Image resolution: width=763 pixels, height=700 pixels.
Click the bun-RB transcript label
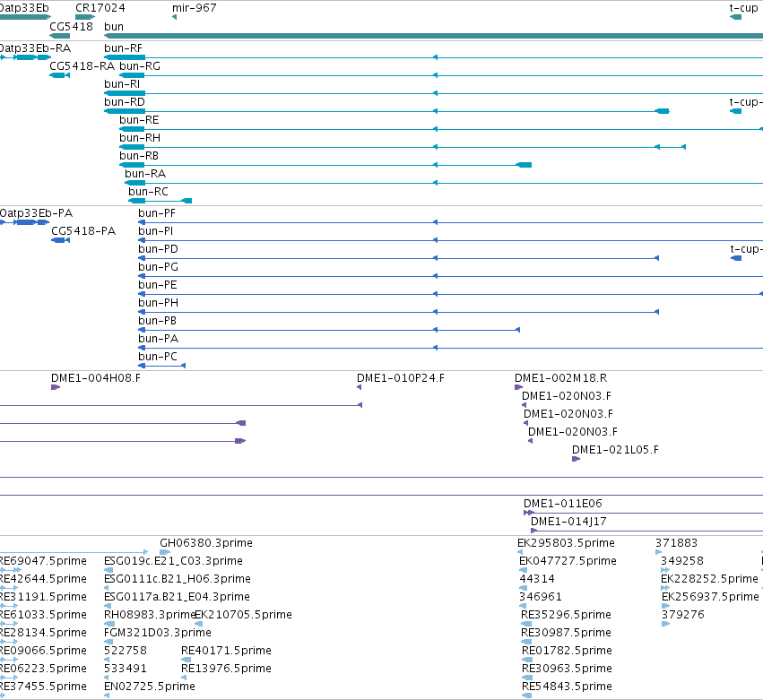[x=139, y=156]
